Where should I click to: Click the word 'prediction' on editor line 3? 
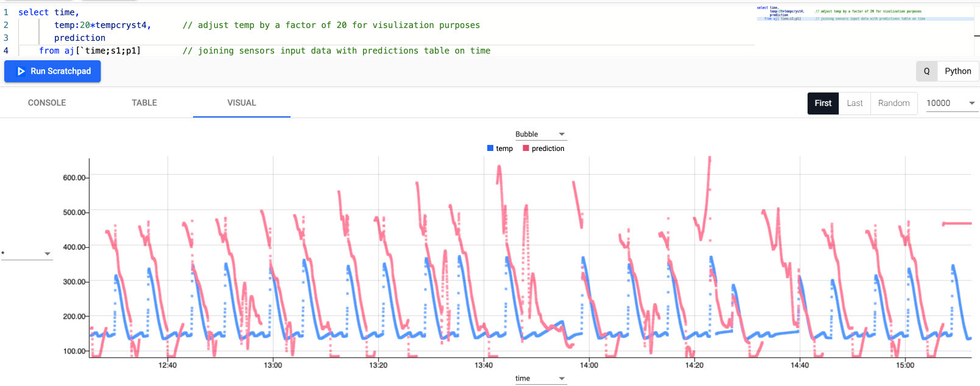pos(80,38)
